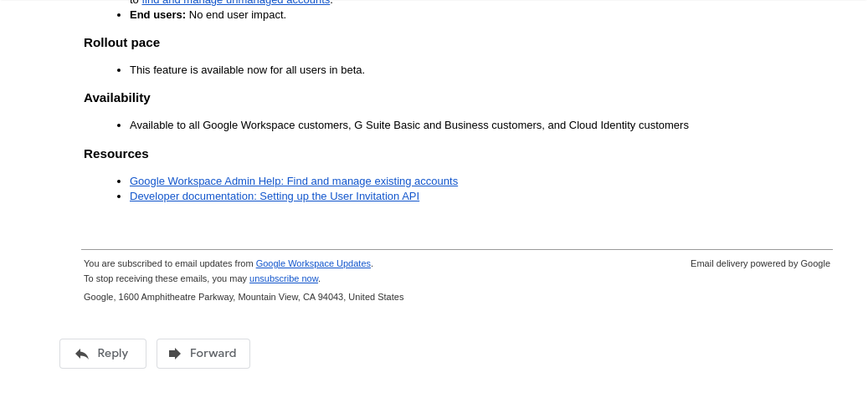Click the bold End users label
The image size is (868, 413).
157,14
